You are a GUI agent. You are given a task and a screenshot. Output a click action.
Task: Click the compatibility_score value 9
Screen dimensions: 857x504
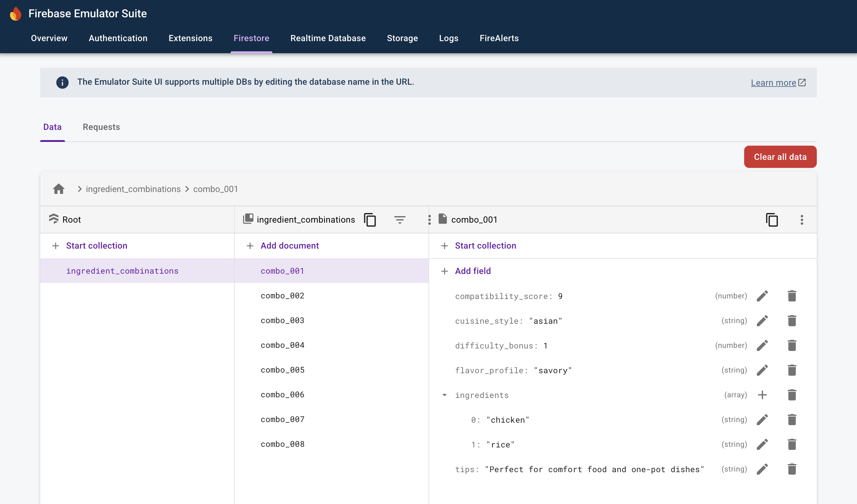click(x=560, y=296)
